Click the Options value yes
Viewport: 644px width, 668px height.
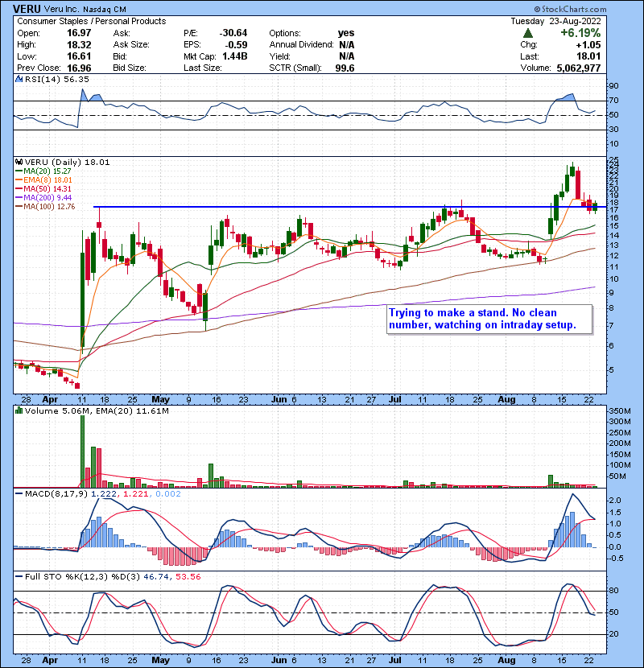(346, 33)
